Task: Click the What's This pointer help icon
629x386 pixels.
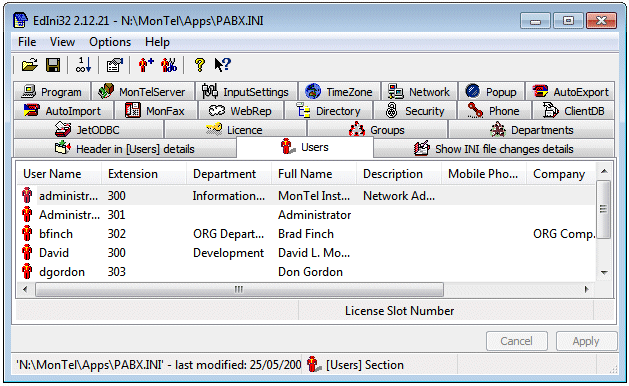Action: point(223,65)
